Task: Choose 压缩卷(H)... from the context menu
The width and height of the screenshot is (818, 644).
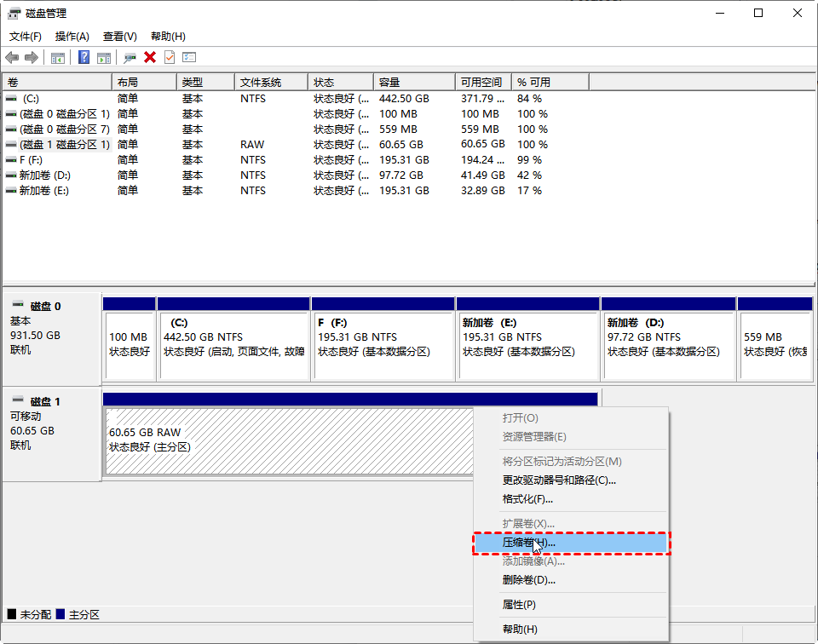Action: point(528,543)
